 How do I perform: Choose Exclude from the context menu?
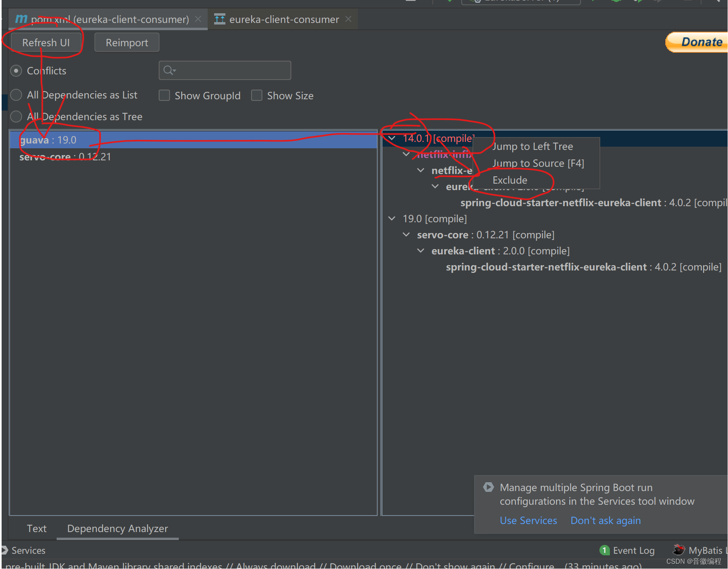click(509, 180)
